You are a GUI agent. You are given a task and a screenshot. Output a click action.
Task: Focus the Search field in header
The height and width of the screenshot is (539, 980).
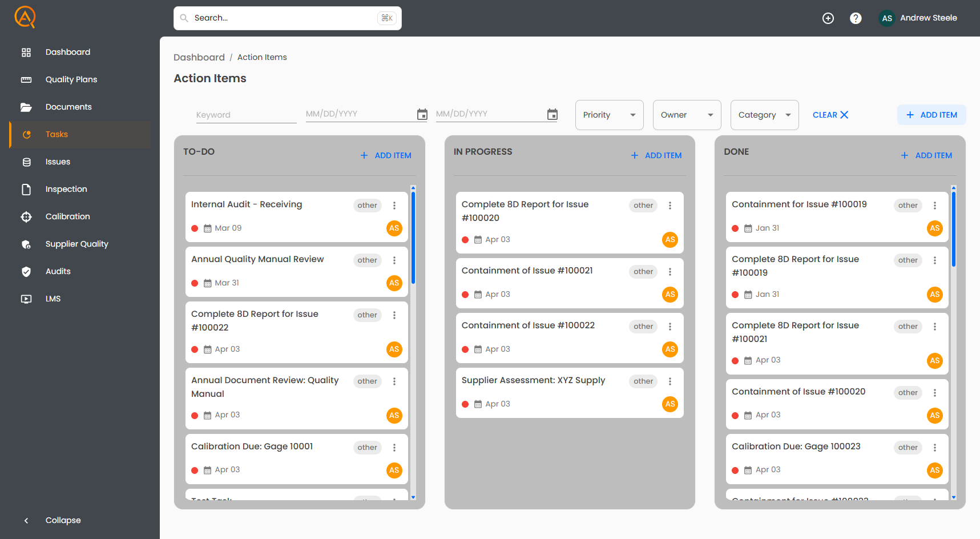[288, 18]
